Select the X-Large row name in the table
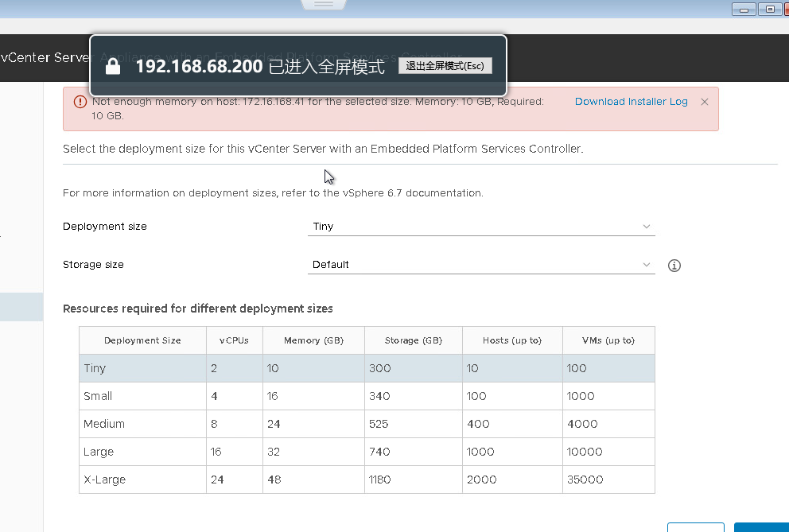 (x=105, y=480)
